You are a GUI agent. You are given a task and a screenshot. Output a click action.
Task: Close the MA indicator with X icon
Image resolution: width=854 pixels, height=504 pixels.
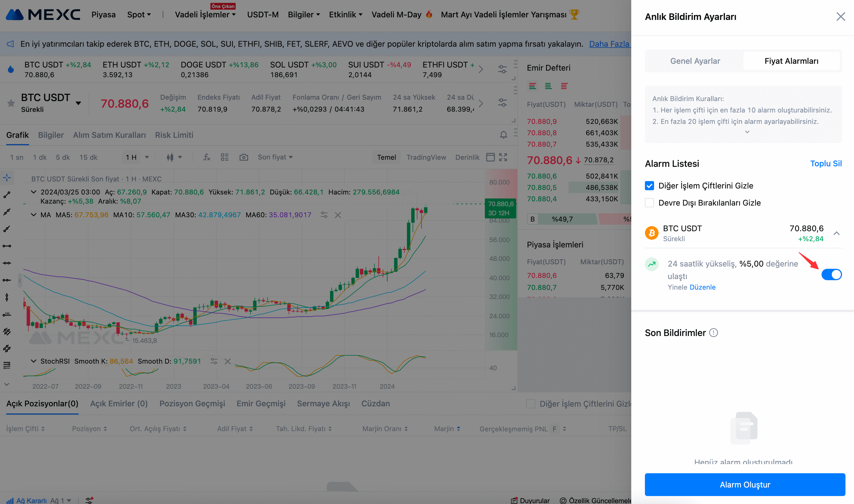click(x=338, y=215)
